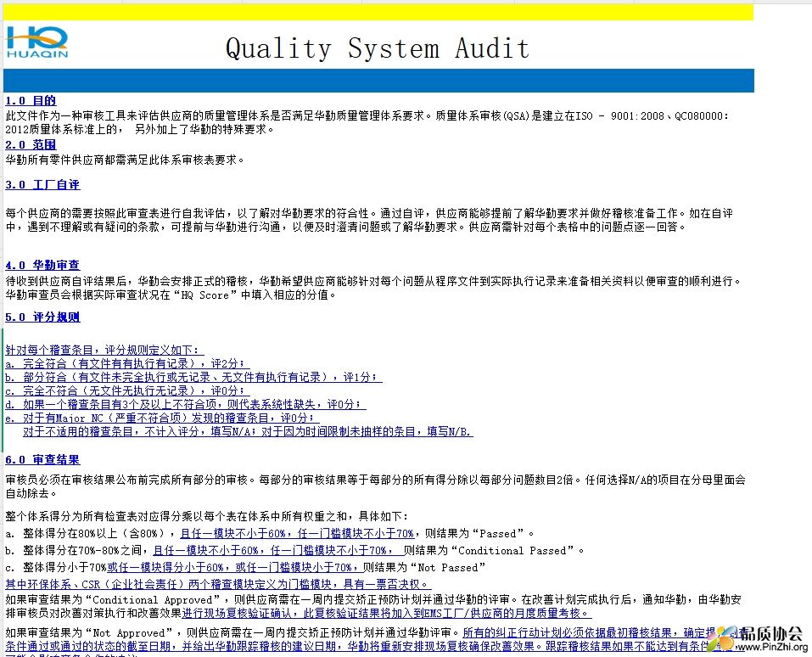The width and height of the screenshot is (812, 657).
Task: Click the sentence '整个体系得分为所有检查表对应得分…'
Action: tap(207, 516)
